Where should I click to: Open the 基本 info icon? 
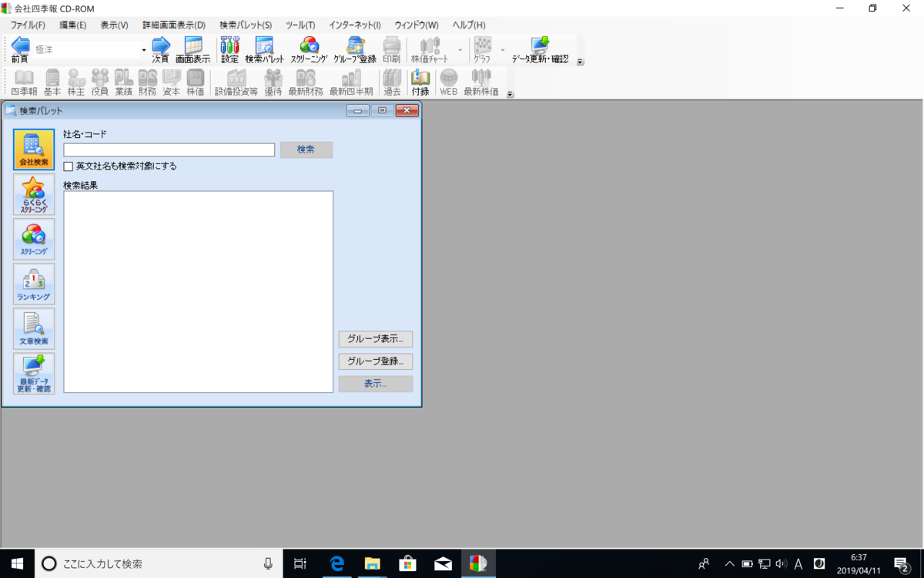(x=52, y=82)
